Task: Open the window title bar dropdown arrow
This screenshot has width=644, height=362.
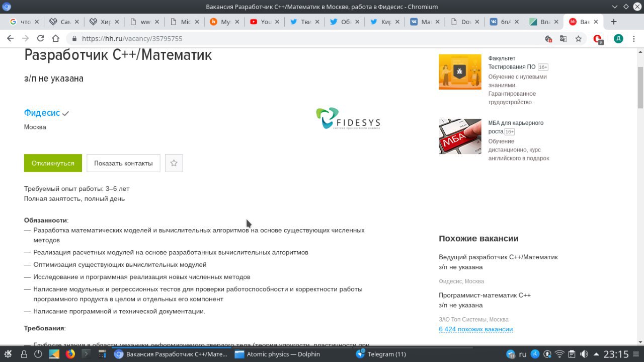Action: 615,7
